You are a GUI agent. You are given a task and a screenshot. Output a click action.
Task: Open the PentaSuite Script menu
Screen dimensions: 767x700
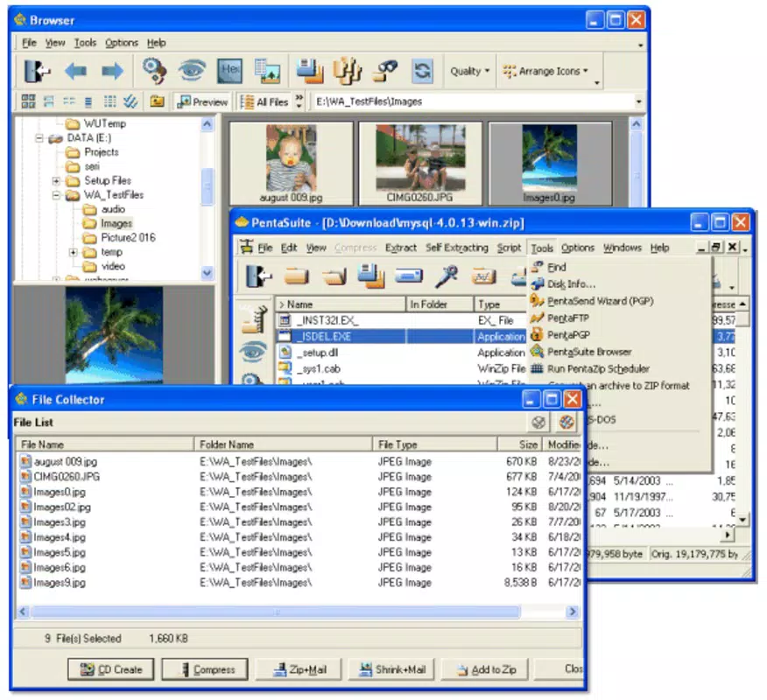click(x=509, y=248)
